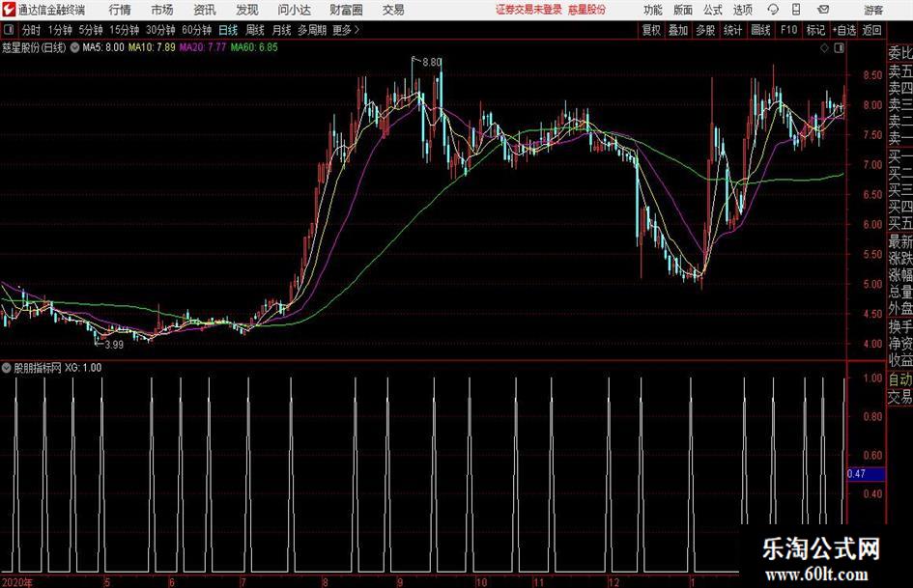Open the 选项 menu
This screenshot has width=913, height=588.
click(x=742, y=10)
